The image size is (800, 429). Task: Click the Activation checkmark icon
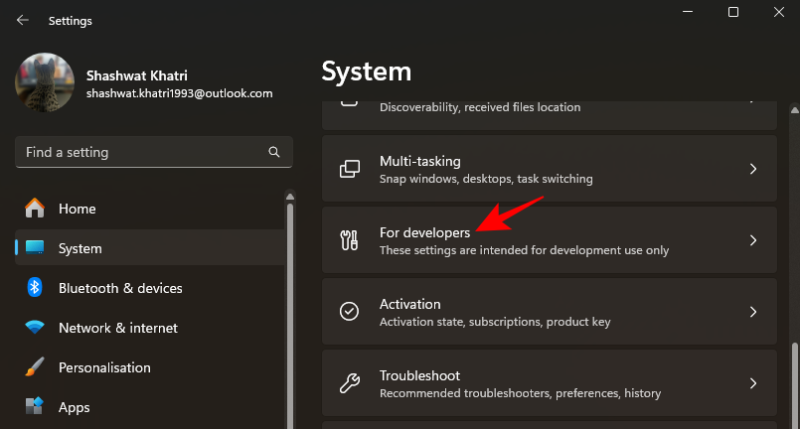349,312
